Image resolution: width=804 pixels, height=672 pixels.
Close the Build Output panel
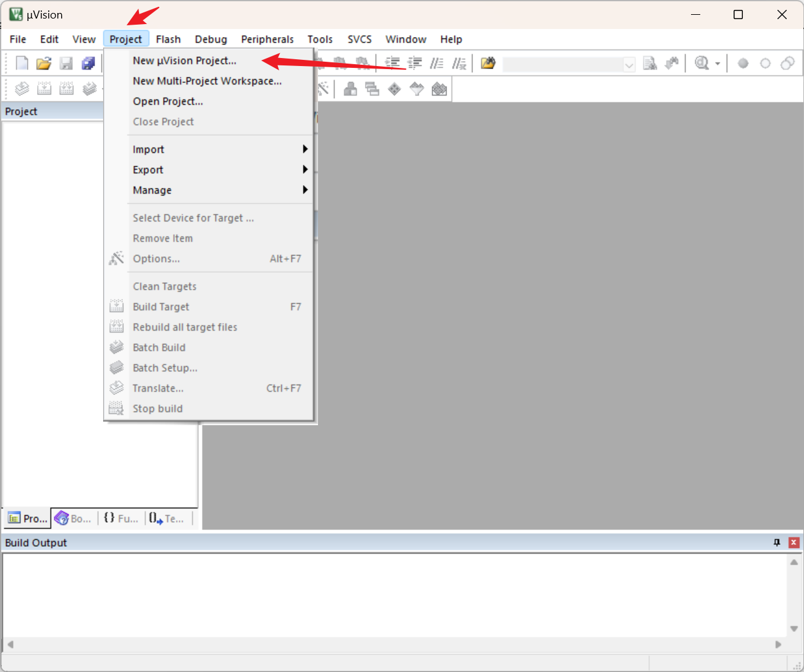point(794,542)
